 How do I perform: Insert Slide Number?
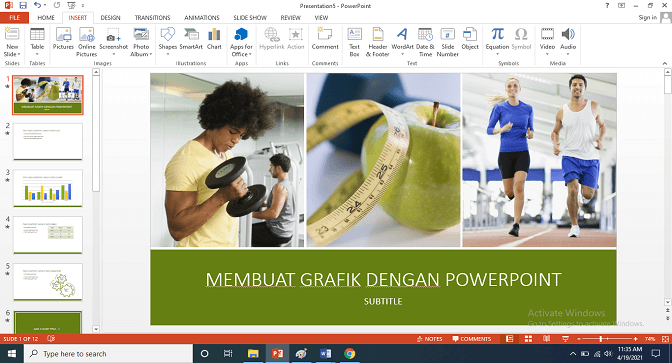[x=447, y=42]
